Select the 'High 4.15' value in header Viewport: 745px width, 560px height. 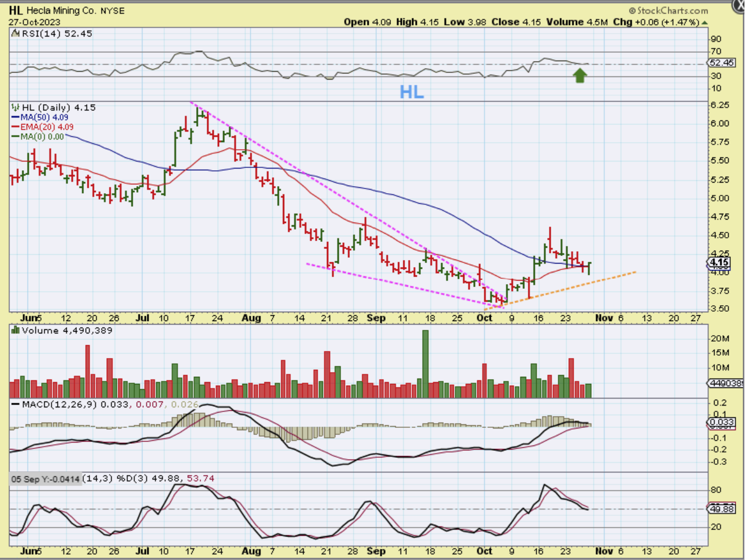pos(417,22)
